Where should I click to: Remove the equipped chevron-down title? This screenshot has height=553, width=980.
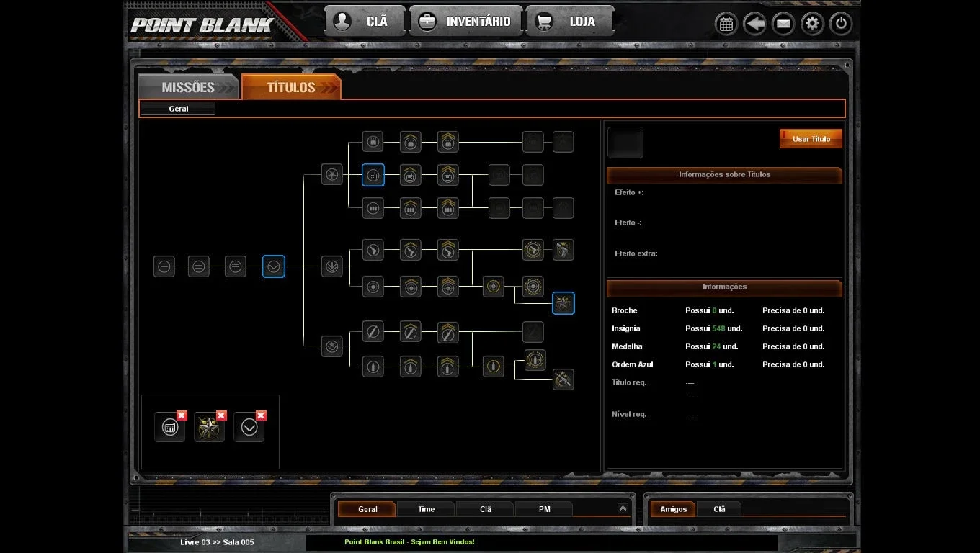click(x=261, y=415)
